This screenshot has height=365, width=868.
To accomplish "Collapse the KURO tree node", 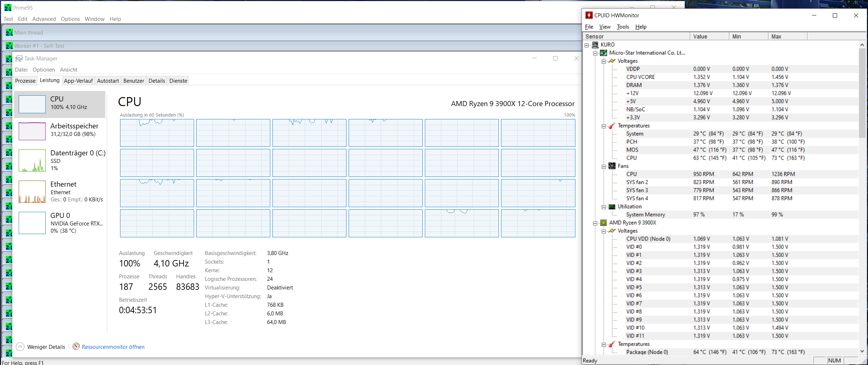I will click(587, 45).
